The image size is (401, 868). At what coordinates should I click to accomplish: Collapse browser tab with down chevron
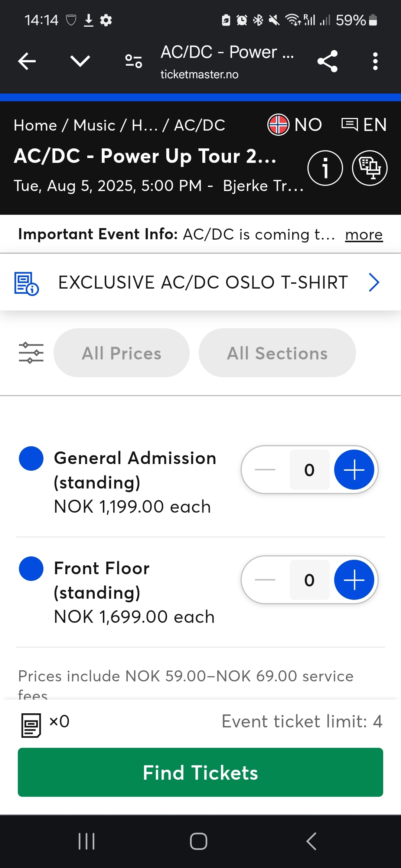click(80, 61)
